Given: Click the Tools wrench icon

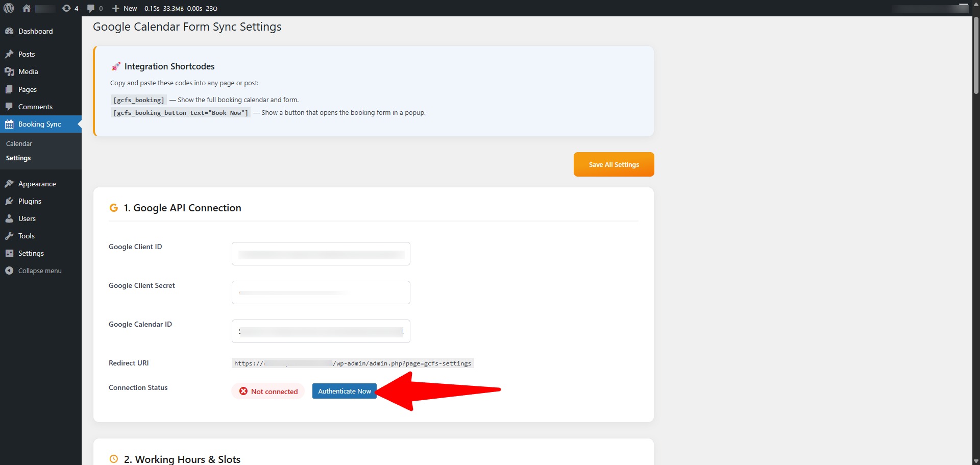Looking at the screenshot, I should tap(9, 236).
